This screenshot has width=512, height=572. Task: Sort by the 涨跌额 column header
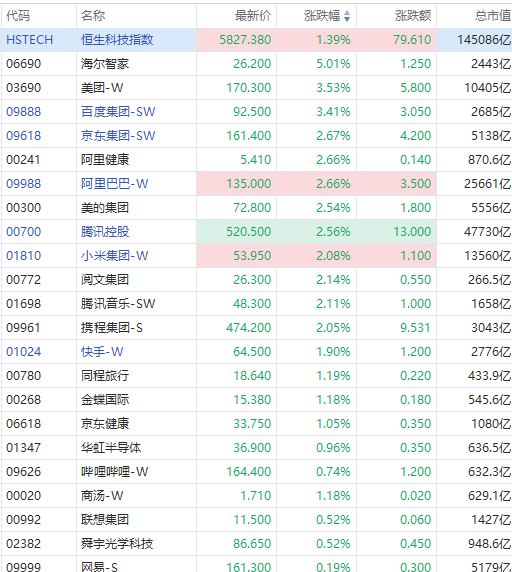point(413,16)
